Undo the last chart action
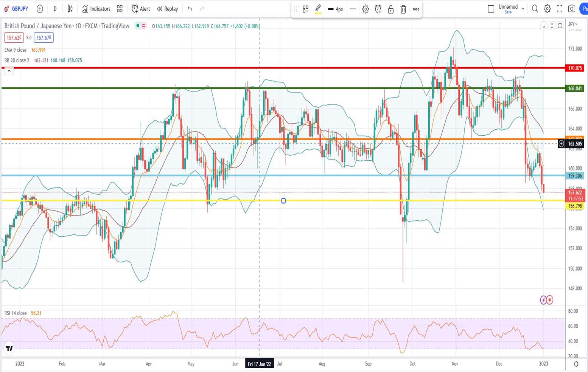Viewport: 588px width, 372px height. [190, 9]
